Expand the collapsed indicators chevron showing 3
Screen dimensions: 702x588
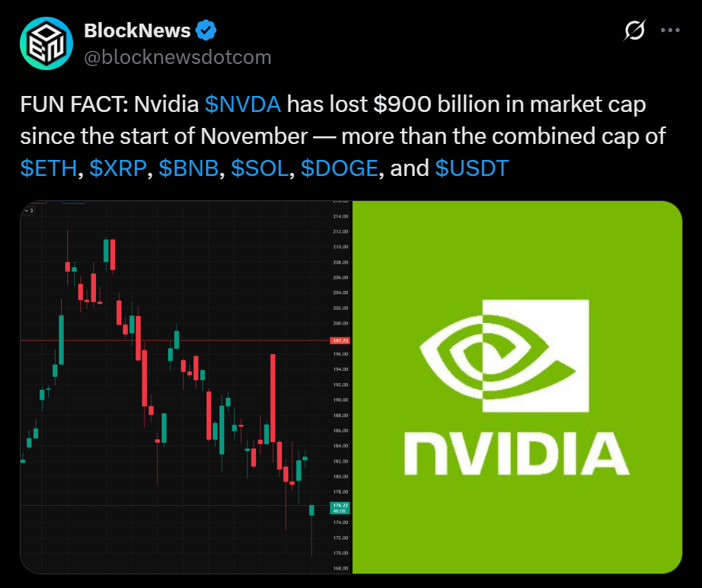[x=28, y=209]
